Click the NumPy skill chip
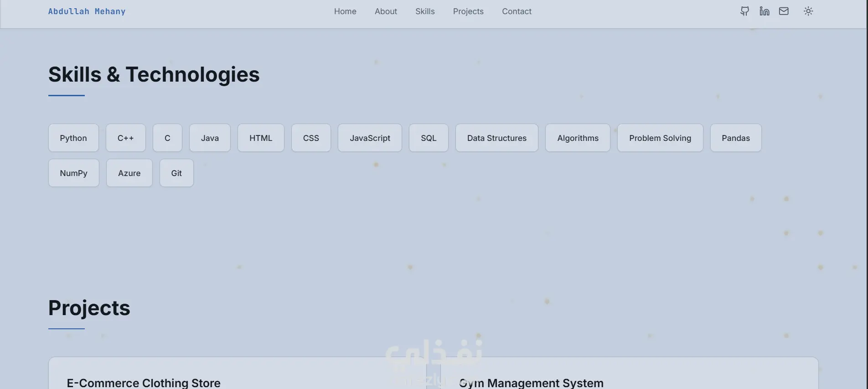The height and width of the screenshot is (389, 868). pyautogui.click(x=74, y=173)
